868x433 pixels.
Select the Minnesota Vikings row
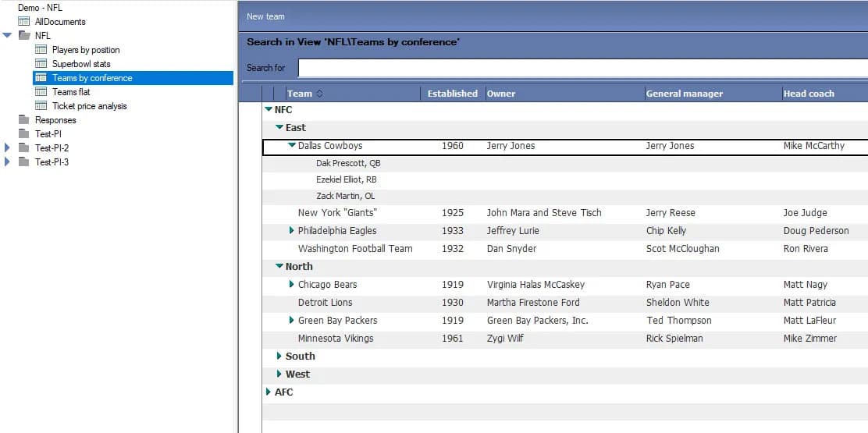[564, 338]
